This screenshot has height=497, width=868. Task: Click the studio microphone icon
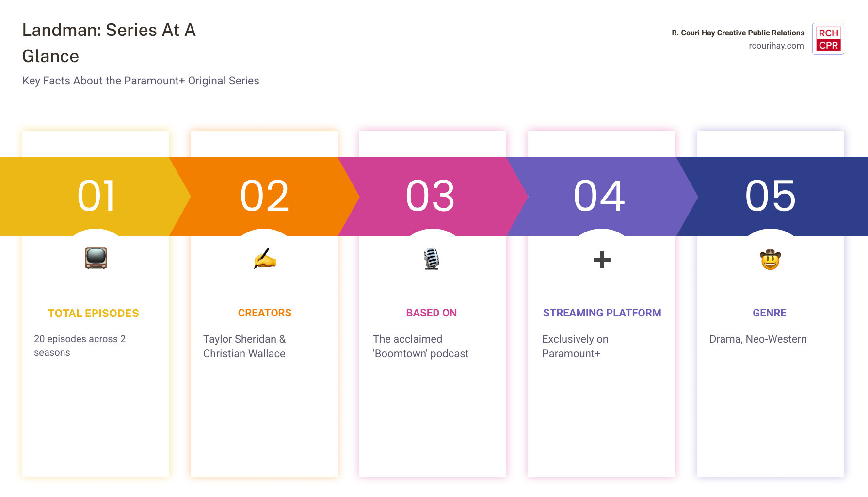pyautogui.click(x=432, y=259)
